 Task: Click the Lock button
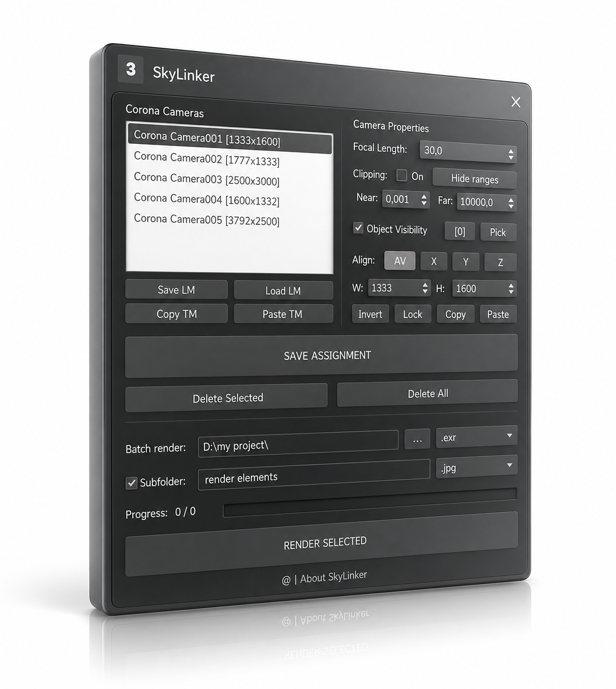(x=413, y=314)
